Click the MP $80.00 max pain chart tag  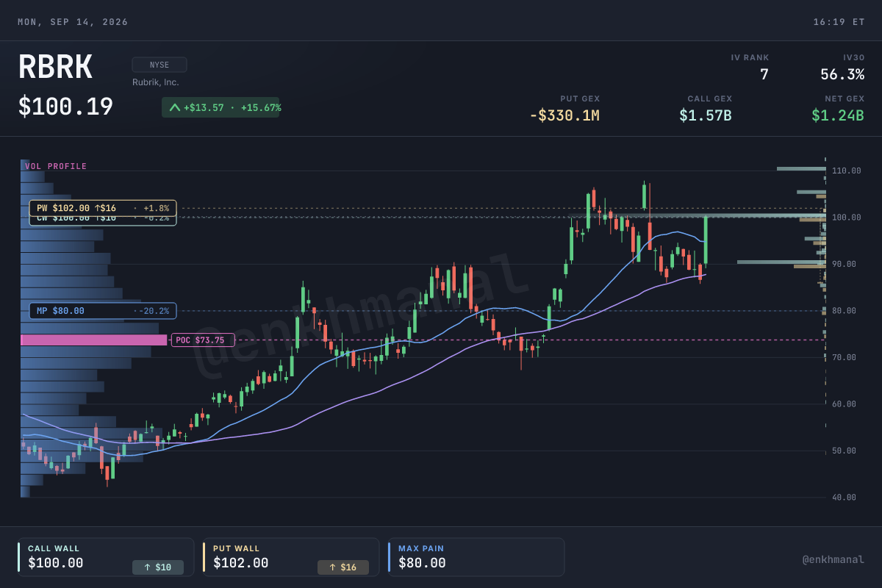tap(103, 311)
